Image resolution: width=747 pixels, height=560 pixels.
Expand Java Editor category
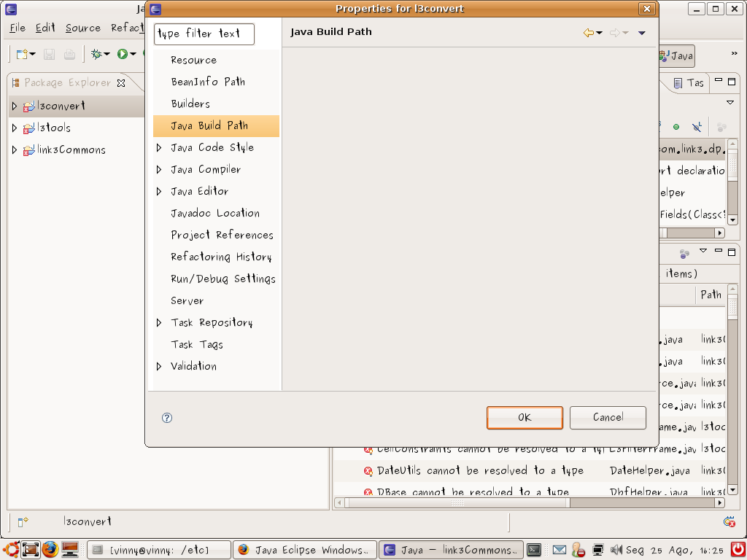click(x=159, y=192)
